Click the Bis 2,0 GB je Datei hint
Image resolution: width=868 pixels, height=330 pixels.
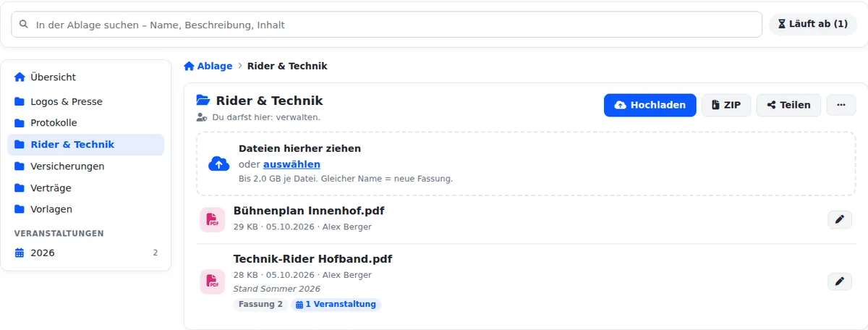[346, 179]
